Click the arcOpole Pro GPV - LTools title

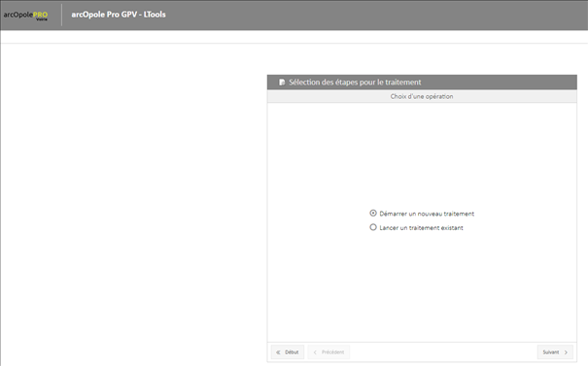(x=119, y=15)
